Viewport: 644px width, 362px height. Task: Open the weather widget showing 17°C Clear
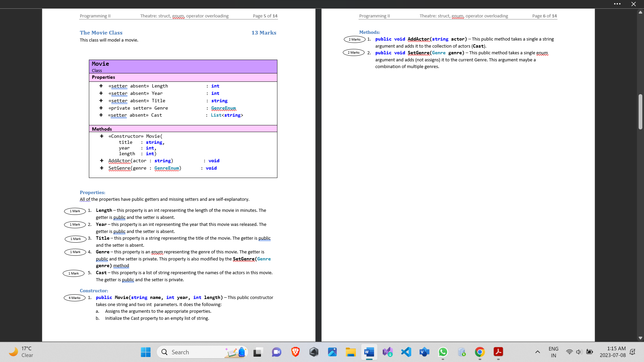pos(22,352)
